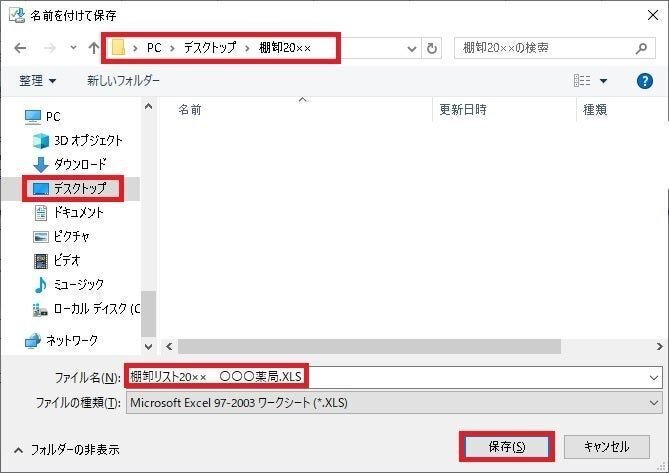Create a folder with 新しいフォルダー
669x473 pixels.
coord(123,80)
